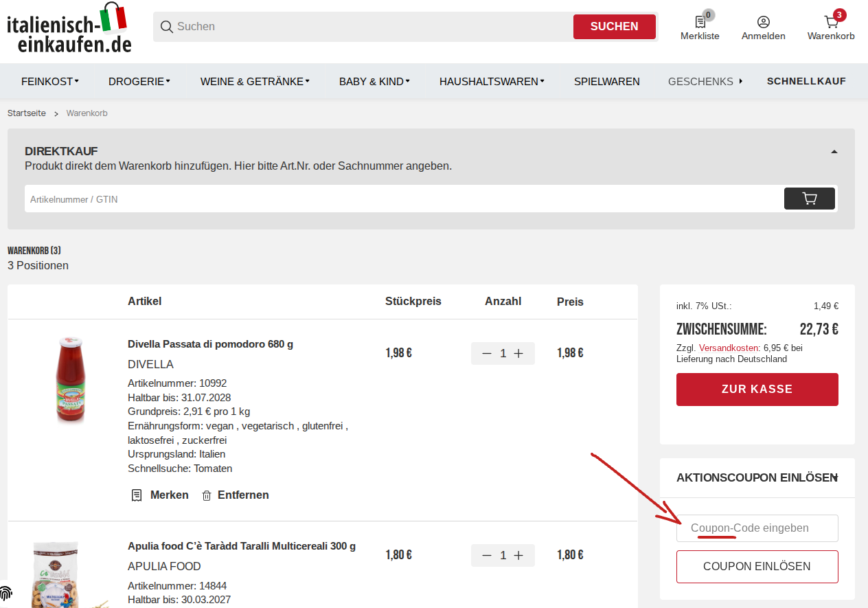This screenshot has width=868, height=608.
Task: Decrease quantity of Divella Passata
Action: pyautogui.click(x=487, y=353)
